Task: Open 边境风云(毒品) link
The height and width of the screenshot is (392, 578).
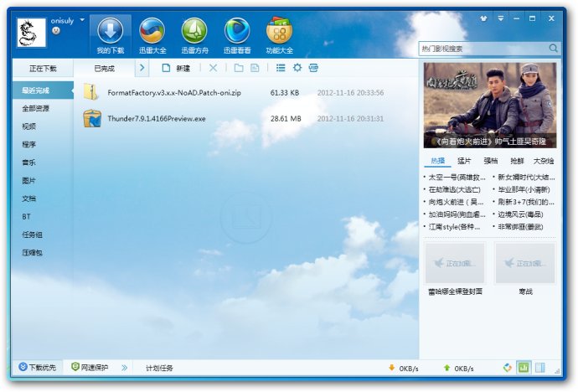Action: (520, 214)
